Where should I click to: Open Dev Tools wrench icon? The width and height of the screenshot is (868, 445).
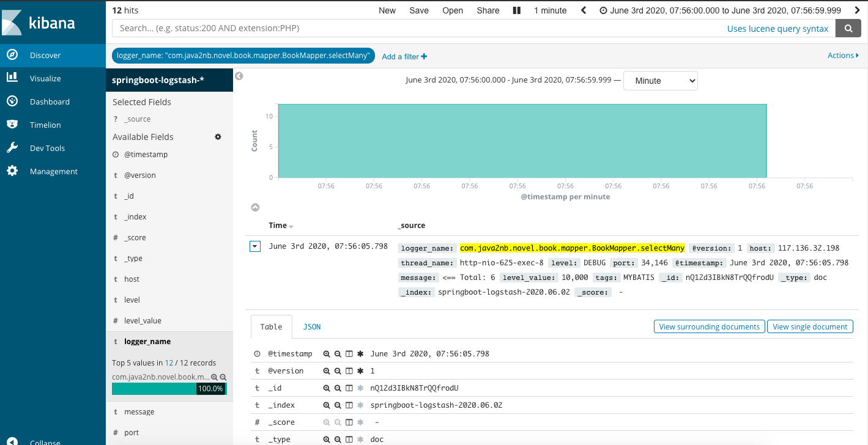pos(12,148)
